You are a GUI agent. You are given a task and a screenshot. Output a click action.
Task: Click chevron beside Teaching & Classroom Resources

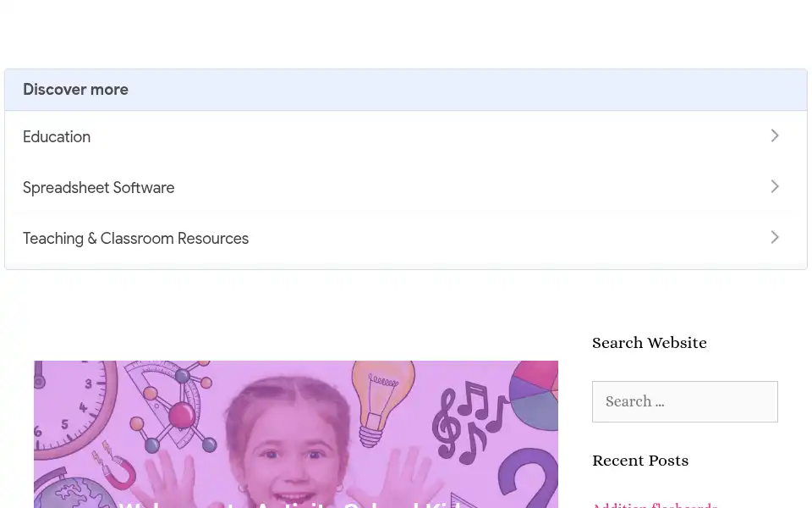(775, 237)
